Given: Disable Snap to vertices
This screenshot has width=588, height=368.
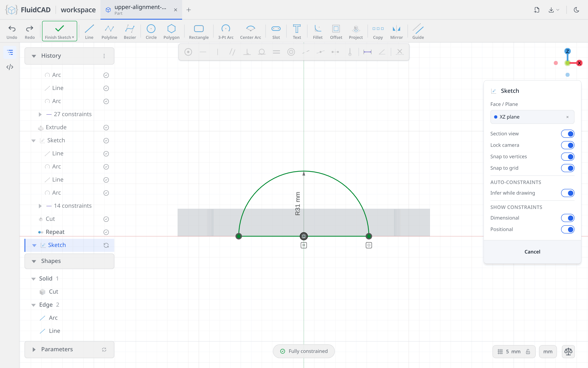Looking at the screenshot, I should (x=568, y=156).
